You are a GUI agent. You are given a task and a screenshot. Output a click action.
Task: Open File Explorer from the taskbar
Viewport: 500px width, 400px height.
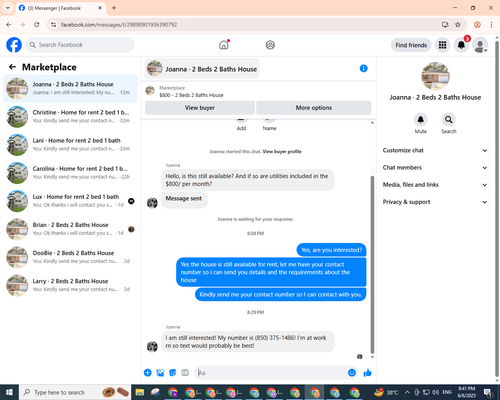coord(140,392)
